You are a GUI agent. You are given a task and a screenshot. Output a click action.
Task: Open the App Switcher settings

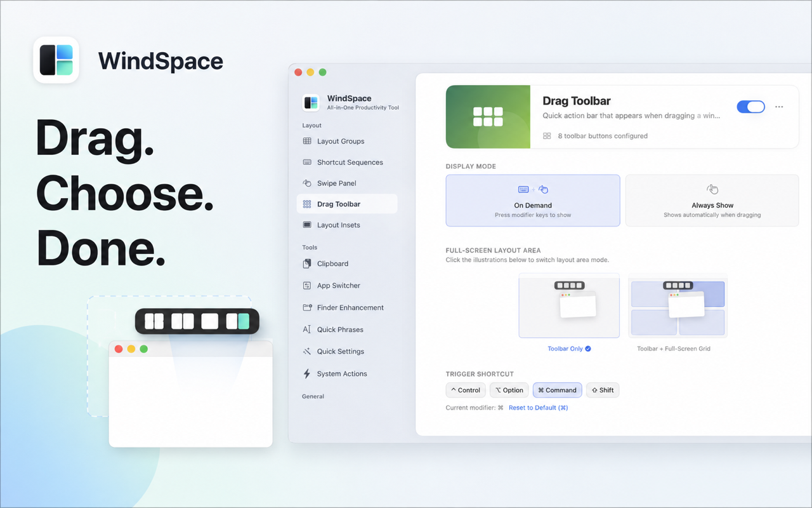[x=347, y=286]
